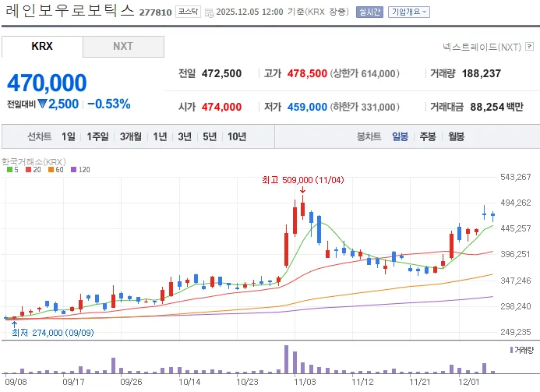Click the 최고 509,000 (11/04) marker
Screen dimensions: 540x392
(x=302, y=180)
